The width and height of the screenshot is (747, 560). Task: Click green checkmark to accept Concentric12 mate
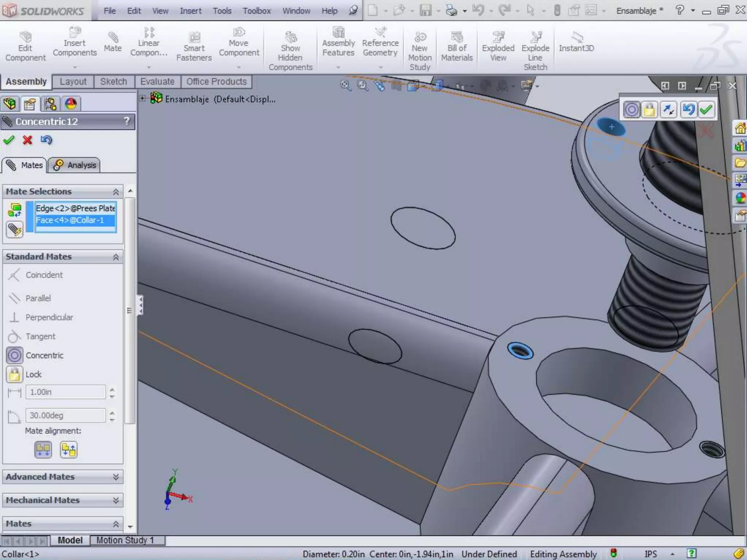coord(9,140)
